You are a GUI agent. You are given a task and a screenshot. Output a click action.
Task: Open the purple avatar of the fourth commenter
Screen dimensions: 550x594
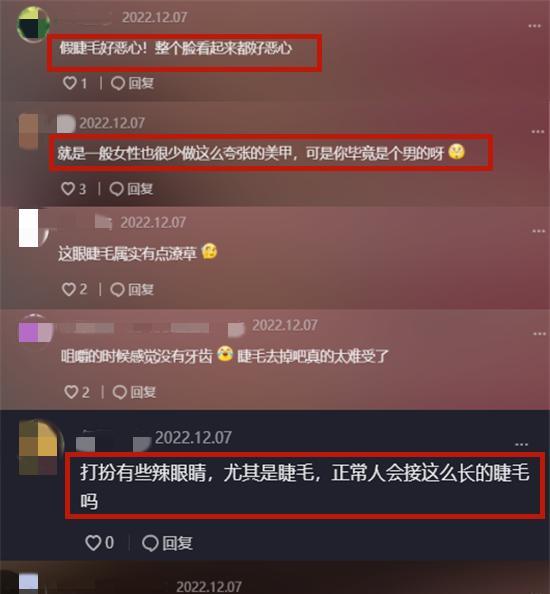[x=36, y=333]
